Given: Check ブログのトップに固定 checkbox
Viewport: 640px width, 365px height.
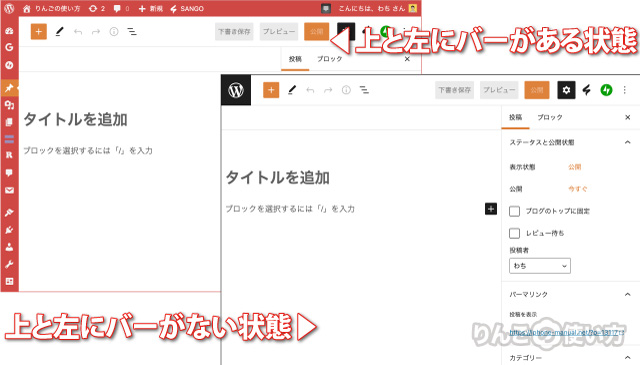Looking at the screenshot, I should point(514,211).
